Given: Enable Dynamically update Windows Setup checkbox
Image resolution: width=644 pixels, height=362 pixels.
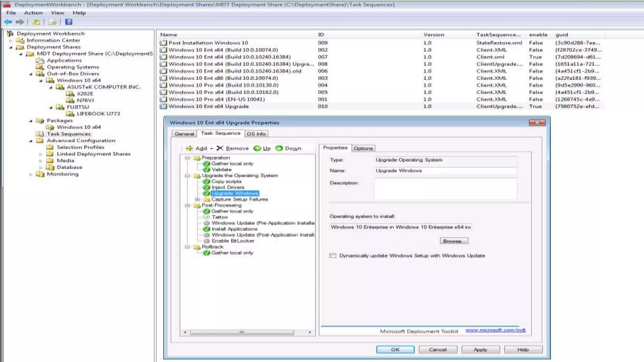Looking at the screenshot, I should pyautogui.click(x=333, y=256).
